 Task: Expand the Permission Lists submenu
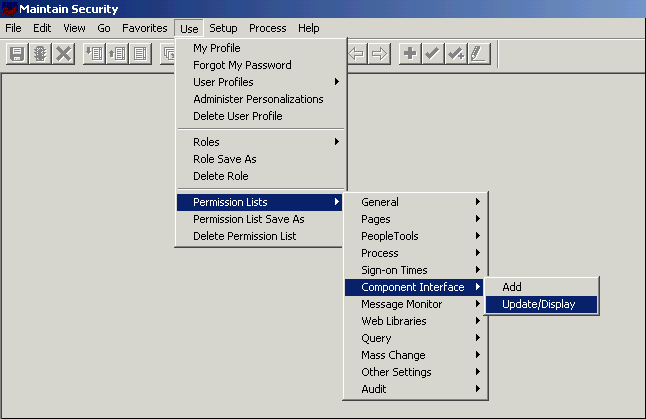[260, 202]
